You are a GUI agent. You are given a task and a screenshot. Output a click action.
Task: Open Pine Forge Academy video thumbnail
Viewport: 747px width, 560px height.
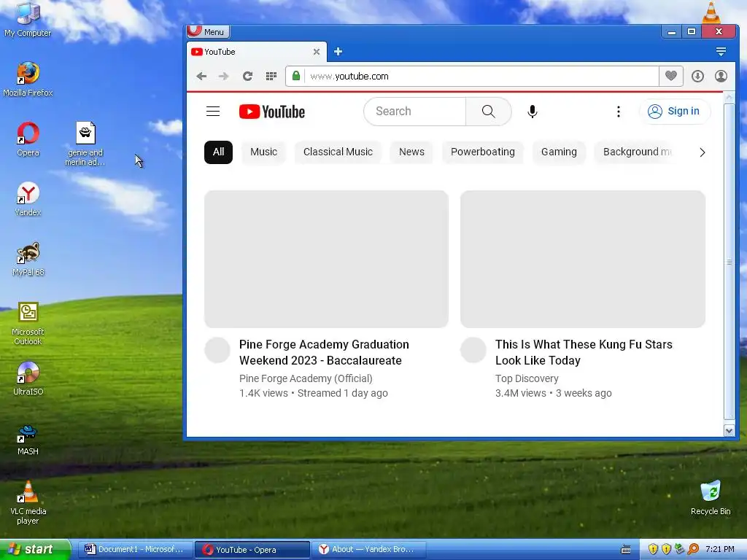tap(326, 259)
